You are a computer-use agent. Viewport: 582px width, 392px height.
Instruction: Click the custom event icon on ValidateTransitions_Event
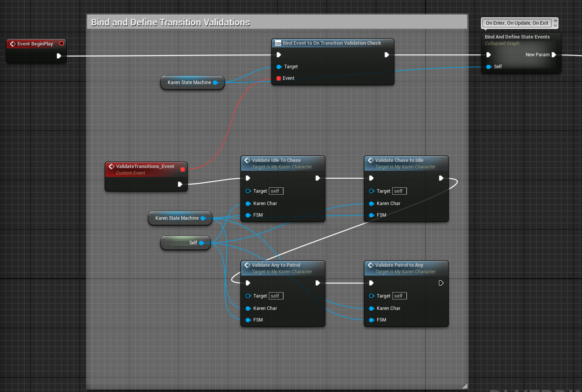(x=111, y=167)
